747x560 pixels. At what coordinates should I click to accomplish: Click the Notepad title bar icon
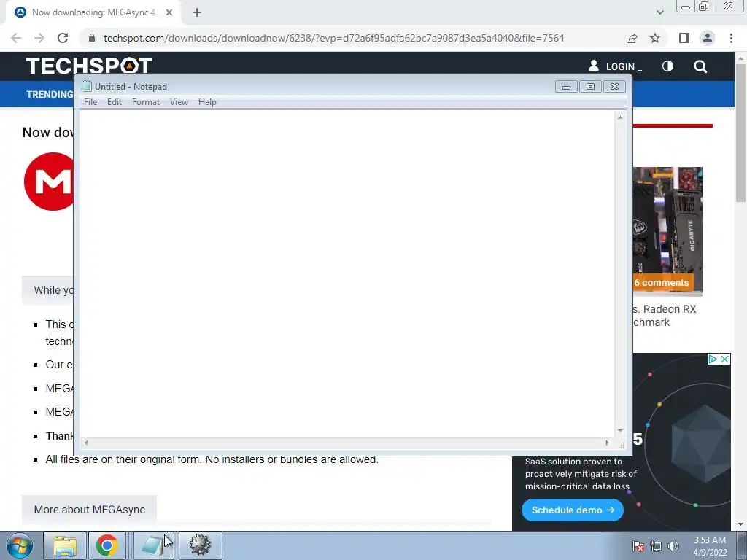click(86, 86)
